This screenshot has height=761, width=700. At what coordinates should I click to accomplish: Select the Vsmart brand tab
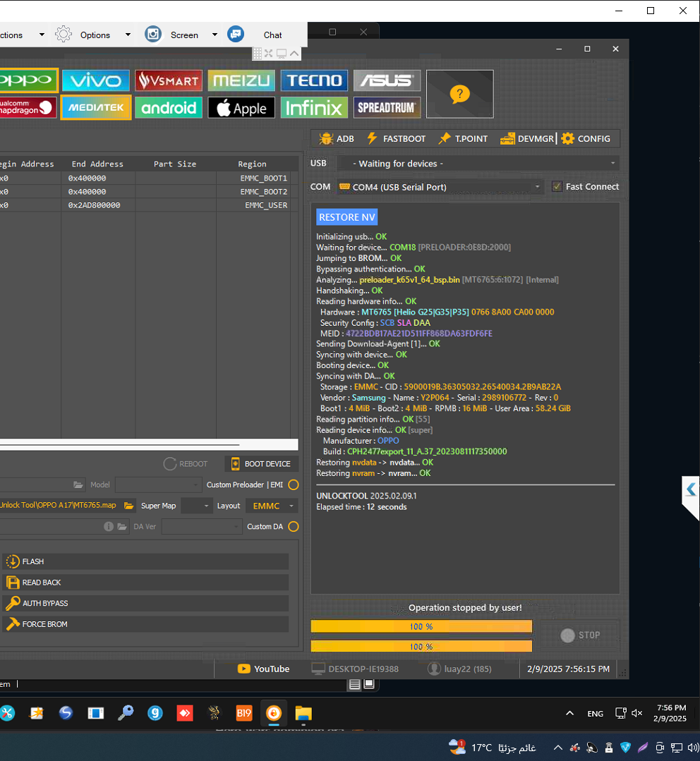[x=169, y=80]
